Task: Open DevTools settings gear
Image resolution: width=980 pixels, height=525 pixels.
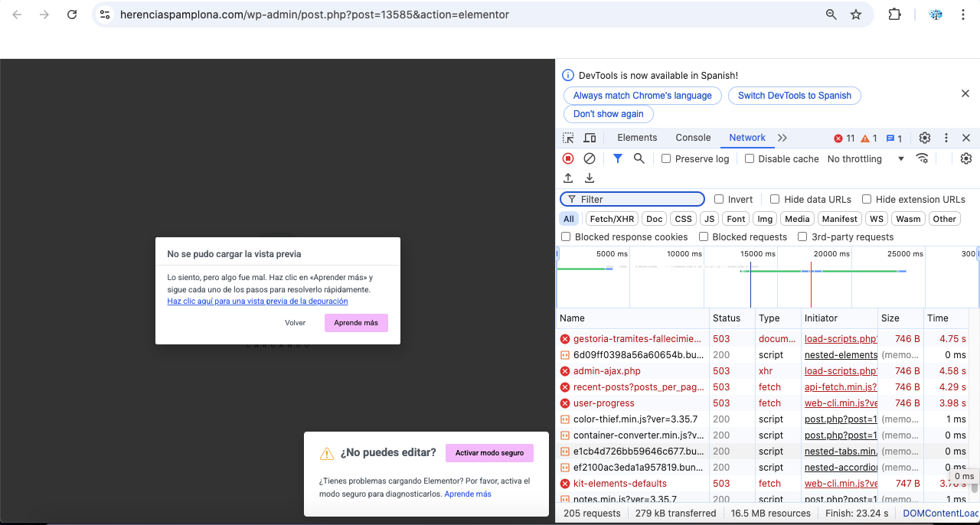Action: [925, 138]
